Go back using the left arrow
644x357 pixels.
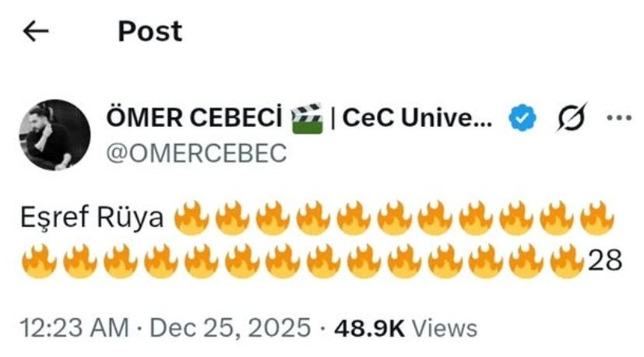[x=36, y=31]
